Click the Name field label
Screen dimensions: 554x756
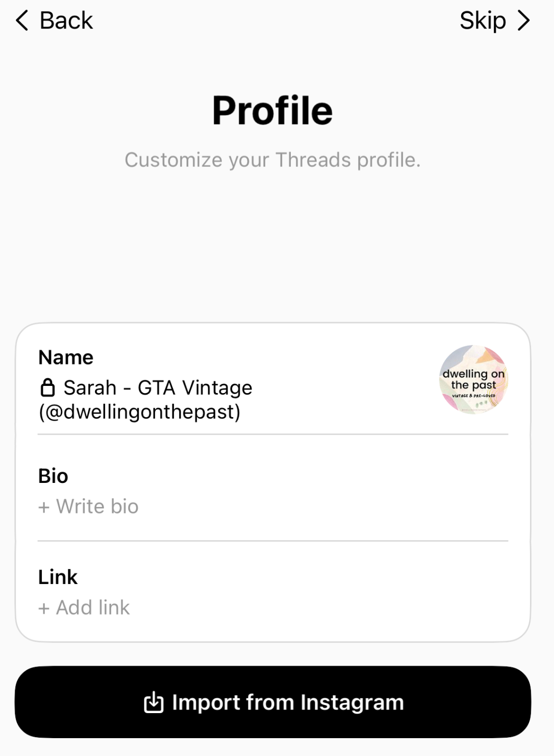click(66, 357)
